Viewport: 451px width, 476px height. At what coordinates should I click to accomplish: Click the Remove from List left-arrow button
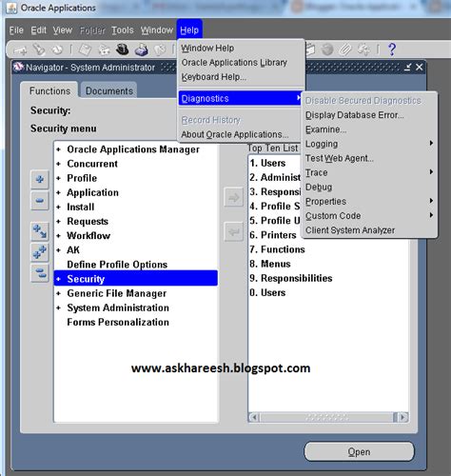234,232
